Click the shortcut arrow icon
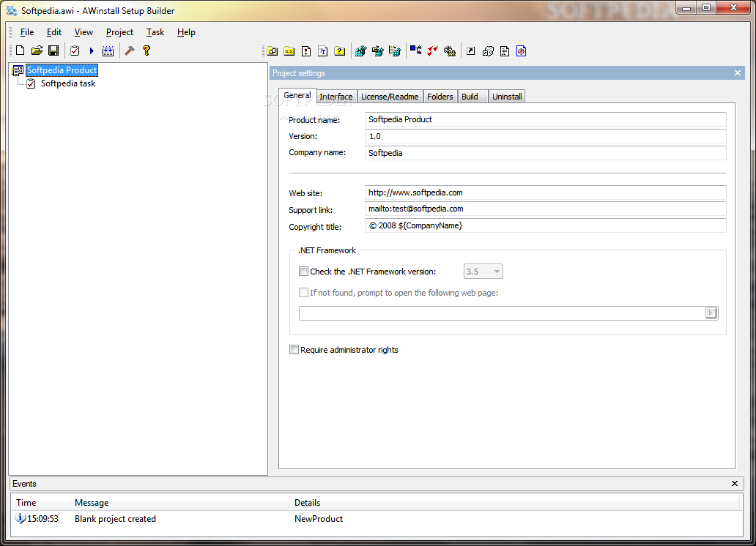The height and width of the screenshot is (546, 756). click(470, 51)
